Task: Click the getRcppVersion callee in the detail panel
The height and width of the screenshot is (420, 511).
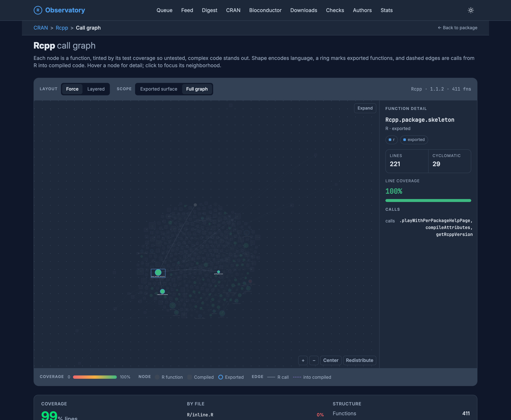Action: (454, 234)
